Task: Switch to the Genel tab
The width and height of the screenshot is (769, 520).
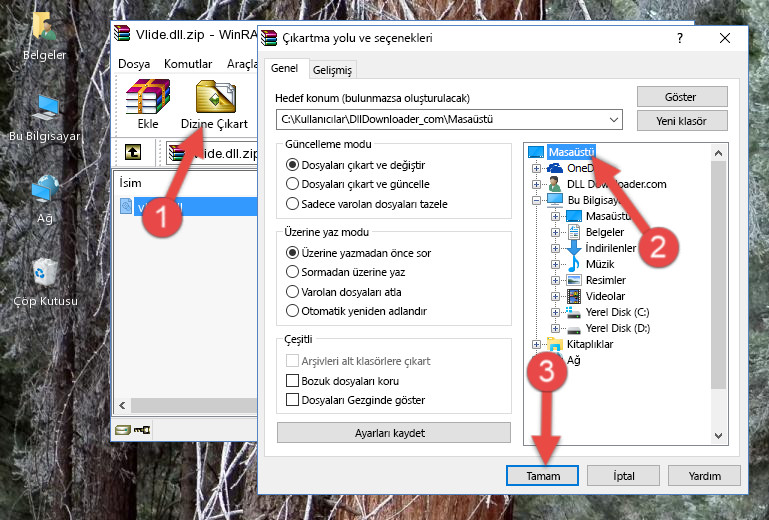Action: [x=284, y=68]
